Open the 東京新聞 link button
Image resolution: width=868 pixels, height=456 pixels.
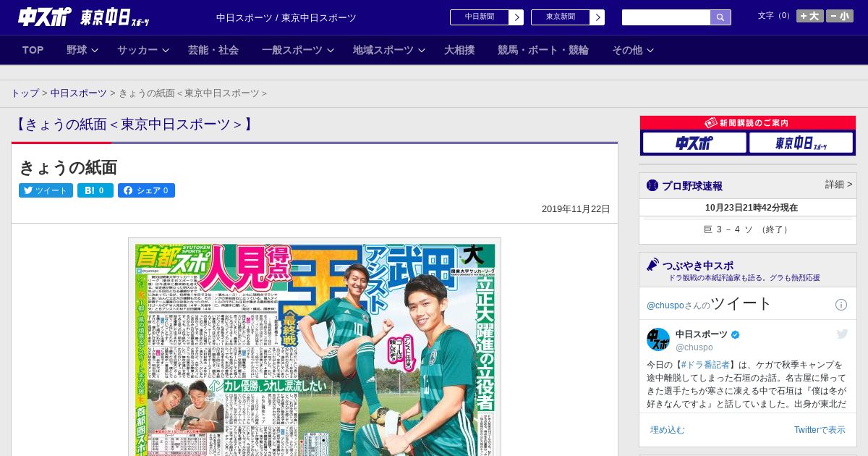click(x=560, y=17)
